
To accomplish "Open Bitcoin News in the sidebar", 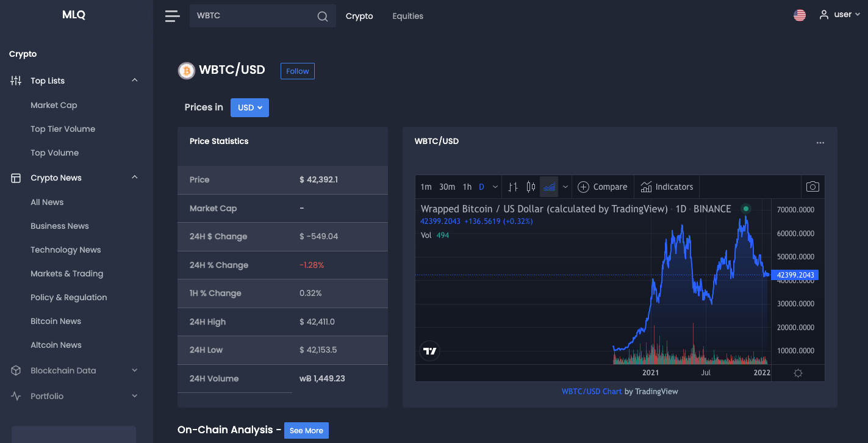I will [x=56, y=321].
